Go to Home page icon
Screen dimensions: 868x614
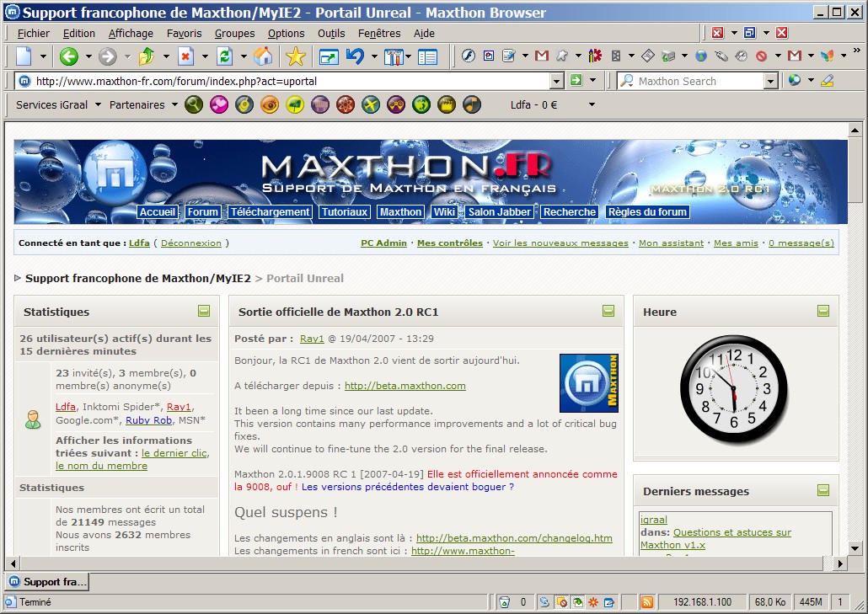pos(263,56)
